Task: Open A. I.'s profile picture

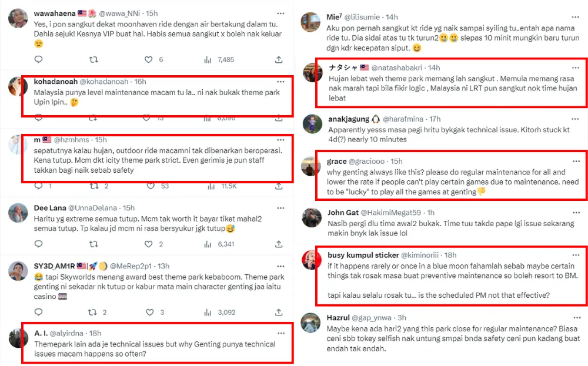Action: tap(19, 337)
